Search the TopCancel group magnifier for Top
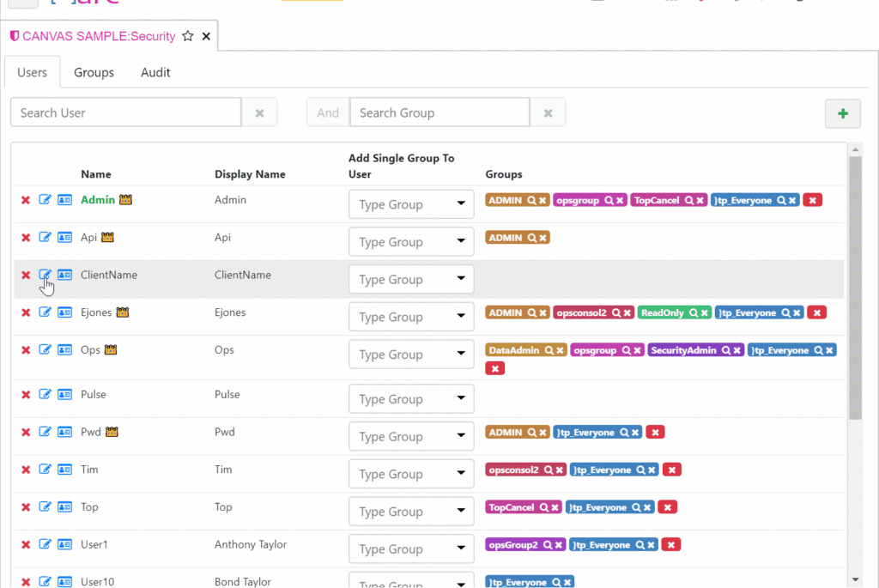Image resolution: width=879 pixels, height=588 pixels. point(543,507)
